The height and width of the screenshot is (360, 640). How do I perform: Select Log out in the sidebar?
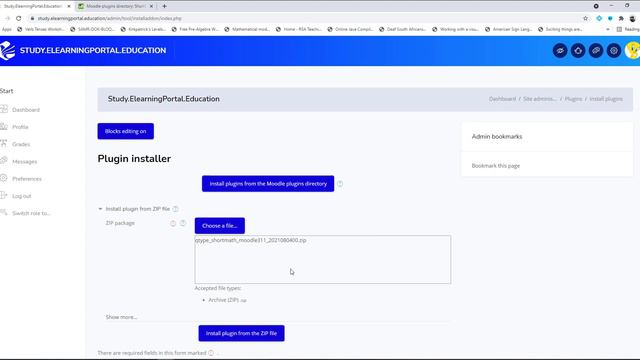[22, 196]
